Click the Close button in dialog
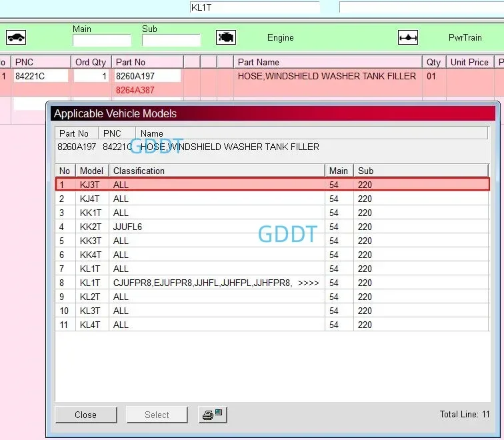Viewport: 504px width, 440px height. coord(86,415)
